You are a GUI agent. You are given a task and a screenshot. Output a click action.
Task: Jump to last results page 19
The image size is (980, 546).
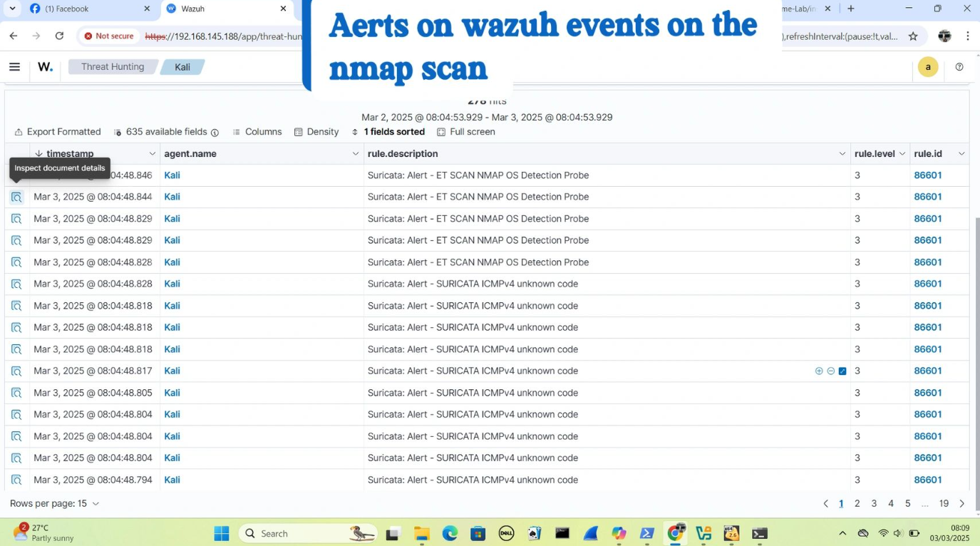[944, 503]
